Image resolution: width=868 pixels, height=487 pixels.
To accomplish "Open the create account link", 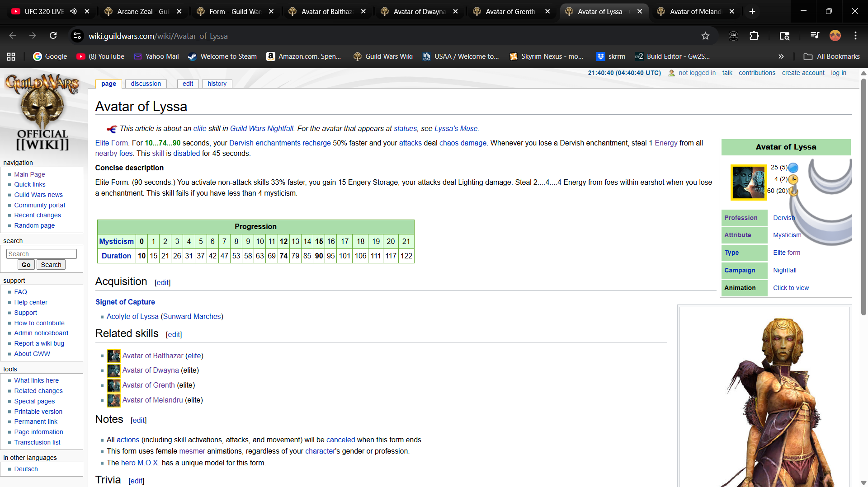I will click(x=803, y=73).
